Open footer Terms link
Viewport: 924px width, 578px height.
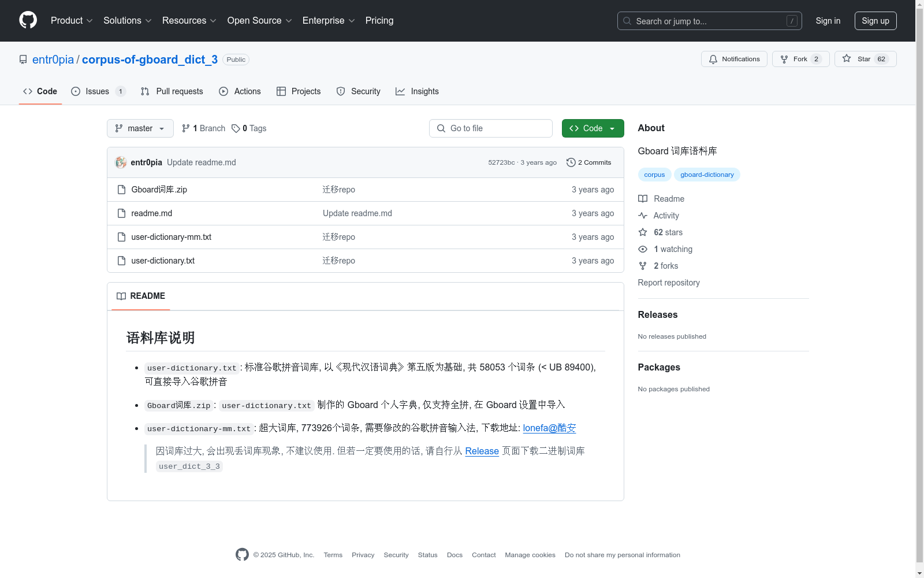click(x=333, y=555)
